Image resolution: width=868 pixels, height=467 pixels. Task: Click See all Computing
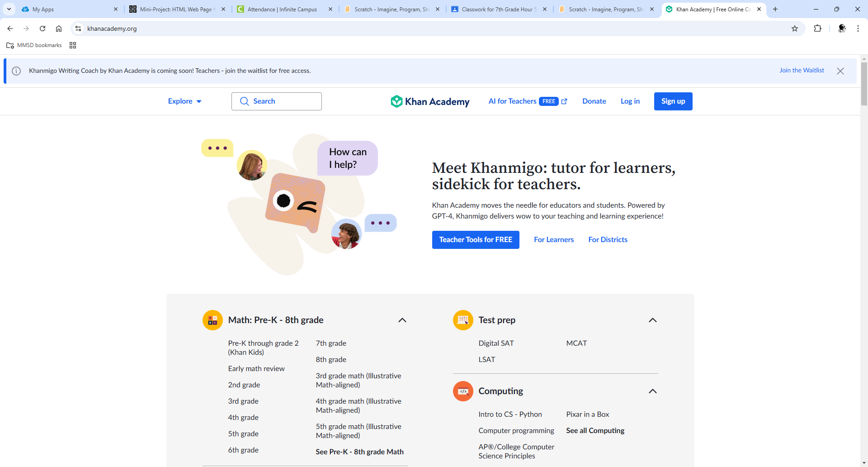595,431
